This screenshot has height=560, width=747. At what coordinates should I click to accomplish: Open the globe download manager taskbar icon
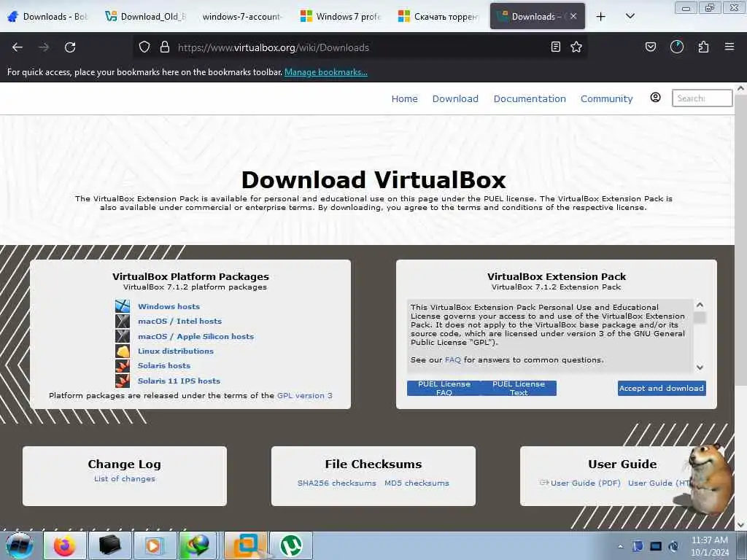198,545
